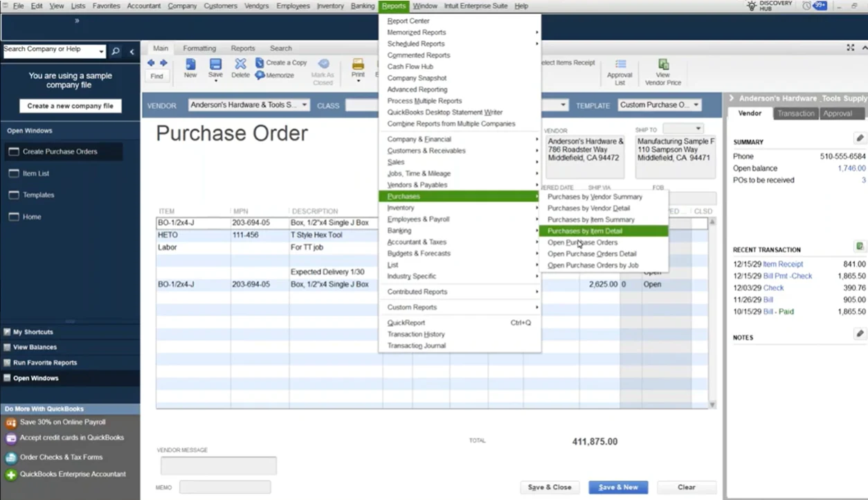Open the Item Receipt transaction link
This screenshot has height=500, width=868.
point(783,265)
